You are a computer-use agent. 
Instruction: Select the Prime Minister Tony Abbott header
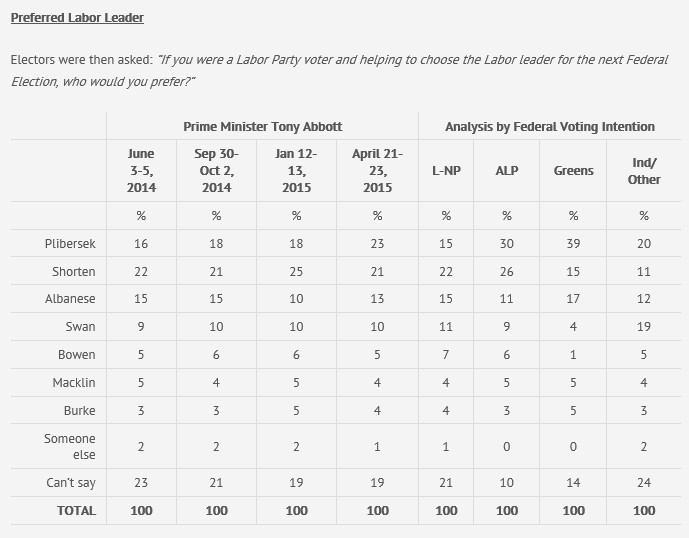[263, 127]
